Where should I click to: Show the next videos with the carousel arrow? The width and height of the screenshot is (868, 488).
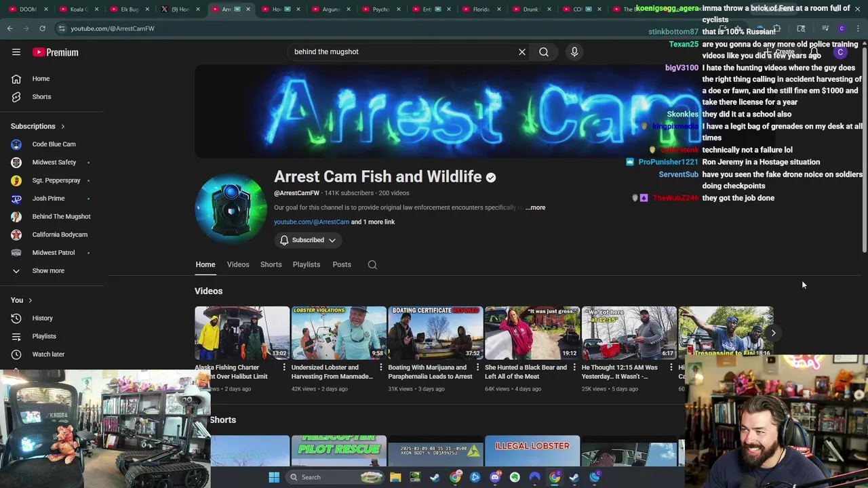click(773, 333)
